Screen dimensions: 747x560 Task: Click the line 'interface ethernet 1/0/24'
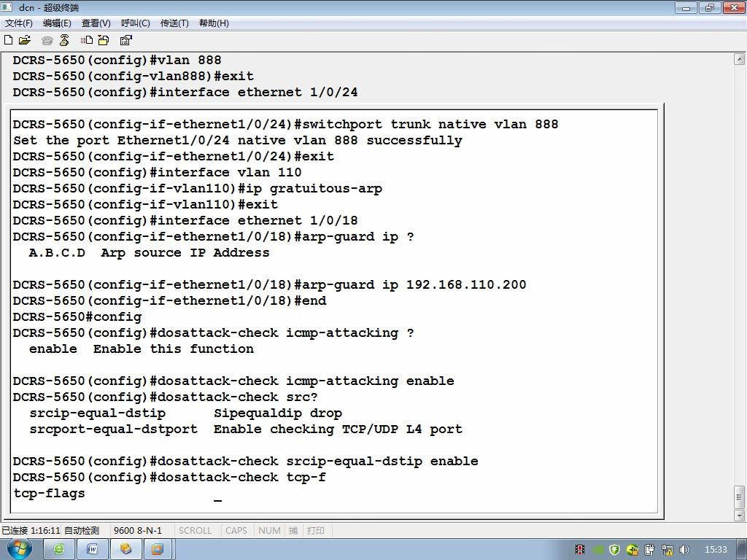[185, 92]
